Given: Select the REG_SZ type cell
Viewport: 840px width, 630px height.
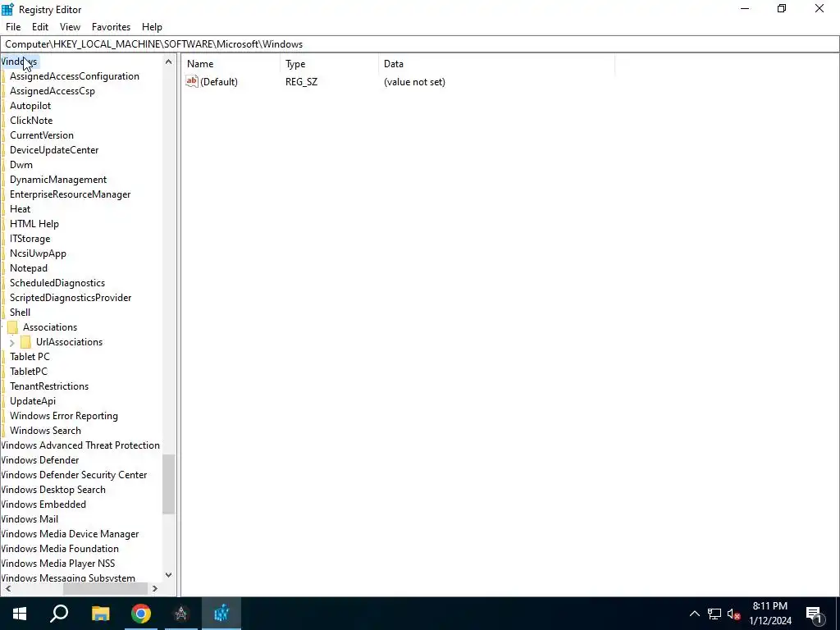Looking at the screenshot, I should [x=302, y=82].
